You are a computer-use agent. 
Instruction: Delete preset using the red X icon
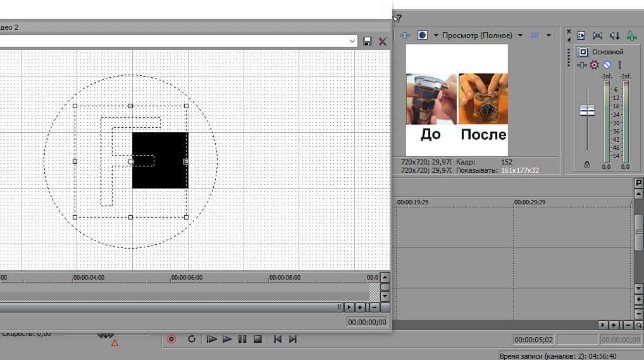pos(383,41)
